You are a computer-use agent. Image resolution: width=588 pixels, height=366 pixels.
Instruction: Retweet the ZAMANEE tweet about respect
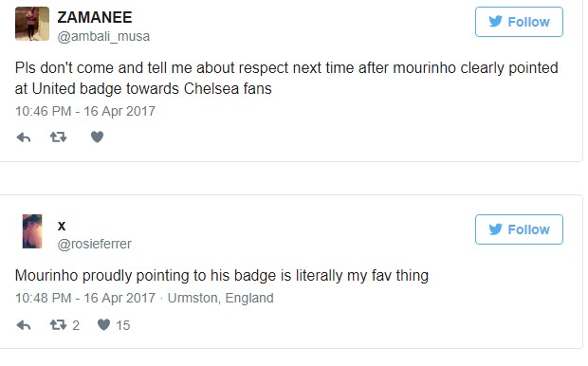(x=59, y=137)
